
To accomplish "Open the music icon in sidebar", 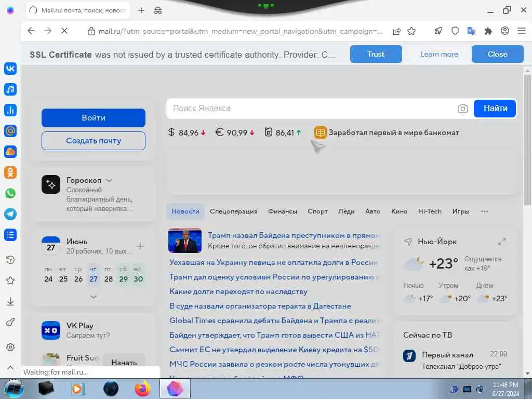I will (10, 89).
